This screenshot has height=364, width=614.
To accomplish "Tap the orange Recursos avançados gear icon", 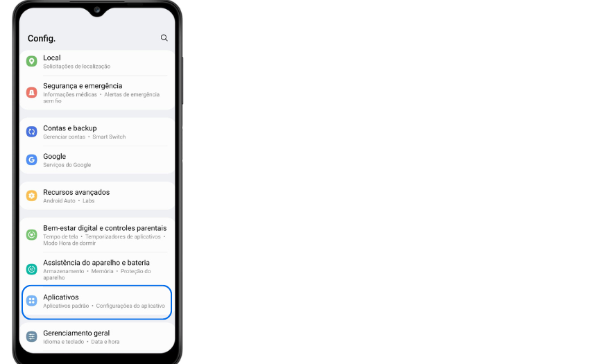I will (x=32, y=196).
